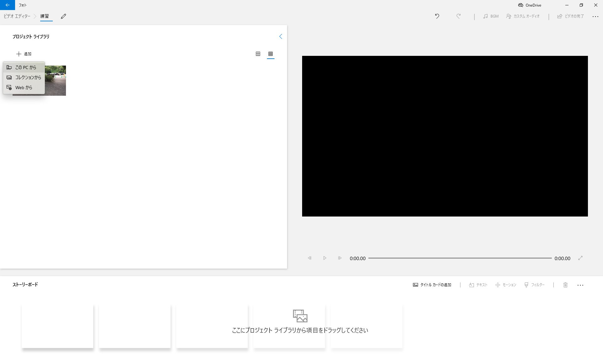The height and width of the screenshot is (364, 603).
Task: Play the video preview
Action: tap(325, 258)
